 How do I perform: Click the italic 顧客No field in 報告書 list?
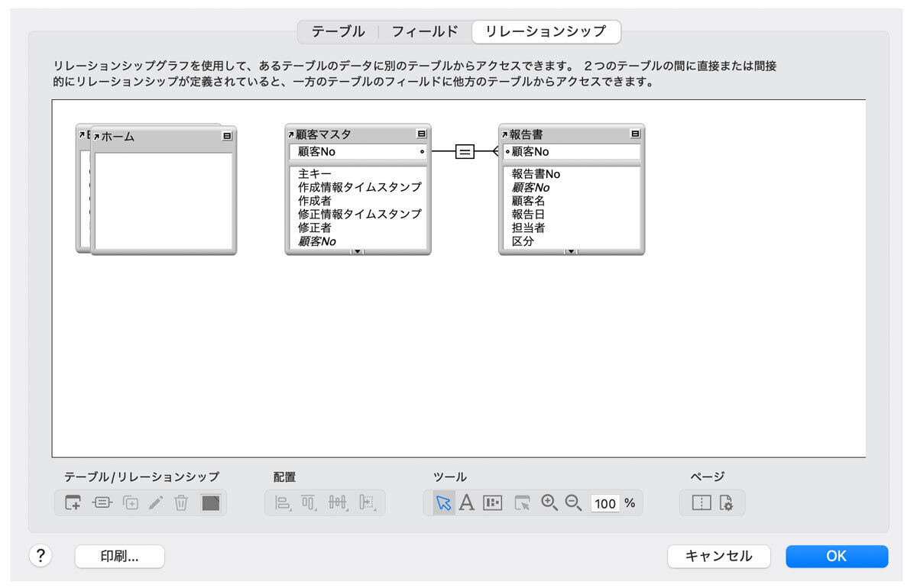point(530,187)
